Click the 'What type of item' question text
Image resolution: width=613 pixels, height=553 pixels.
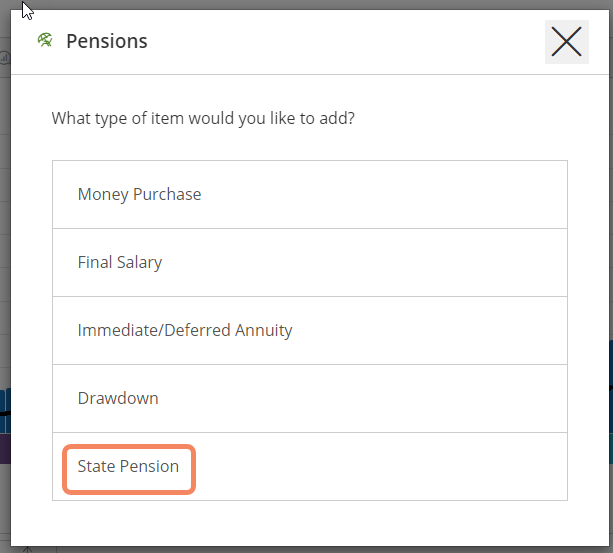pyautogui.click(x=203, y=118)
